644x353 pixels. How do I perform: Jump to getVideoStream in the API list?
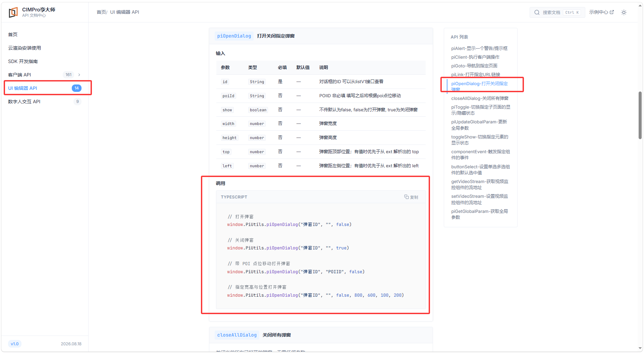coord(480,184)
